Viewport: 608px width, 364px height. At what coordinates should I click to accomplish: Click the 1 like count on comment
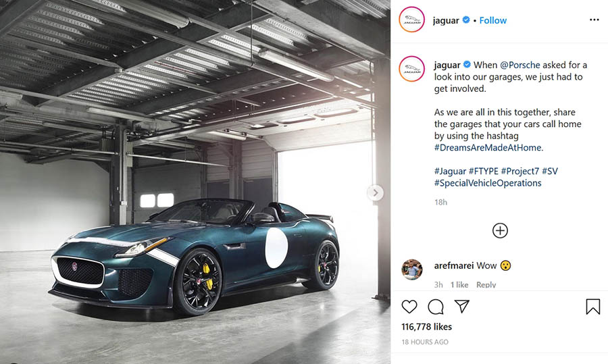(x=459, y=284)
